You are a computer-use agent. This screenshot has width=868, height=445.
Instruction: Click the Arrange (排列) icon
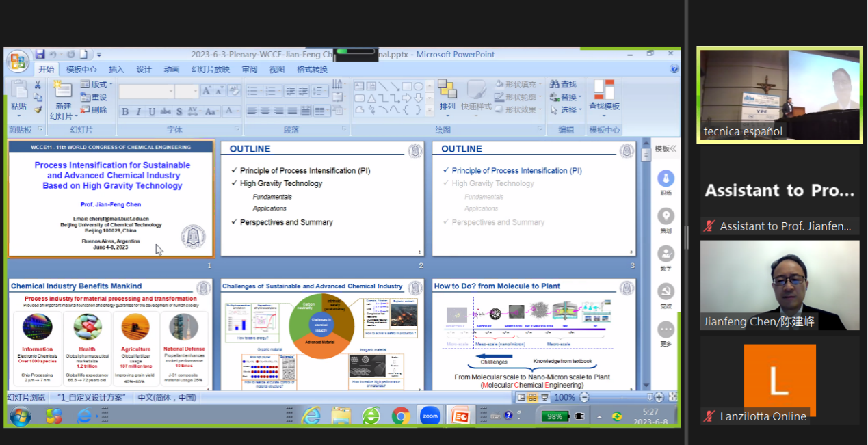pos(447,94)
